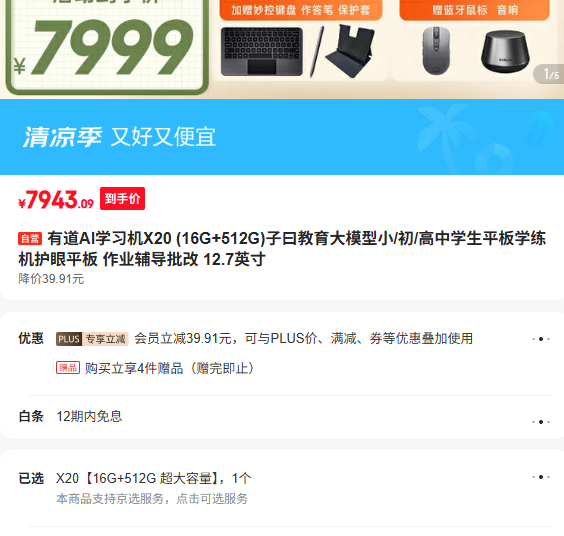Screen dimensions: 564x536
Task: Click the PLUS 专享立减 member badge
Action: tap(92, 339)
